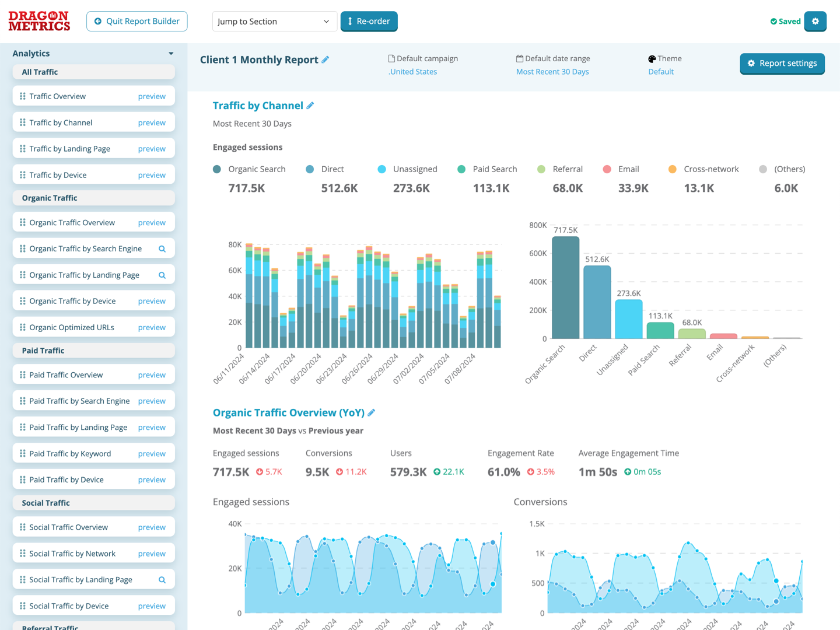Click magnifier icon for Social Traffic by Landing Page
The image size is (840, 630).
[162, 580]
